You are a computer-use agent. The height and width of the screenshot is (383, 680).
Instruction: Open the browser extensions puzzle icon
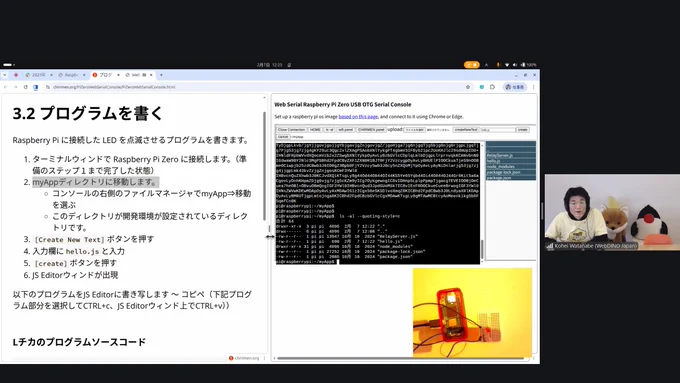pyautogui.click(x=492, y=87)
